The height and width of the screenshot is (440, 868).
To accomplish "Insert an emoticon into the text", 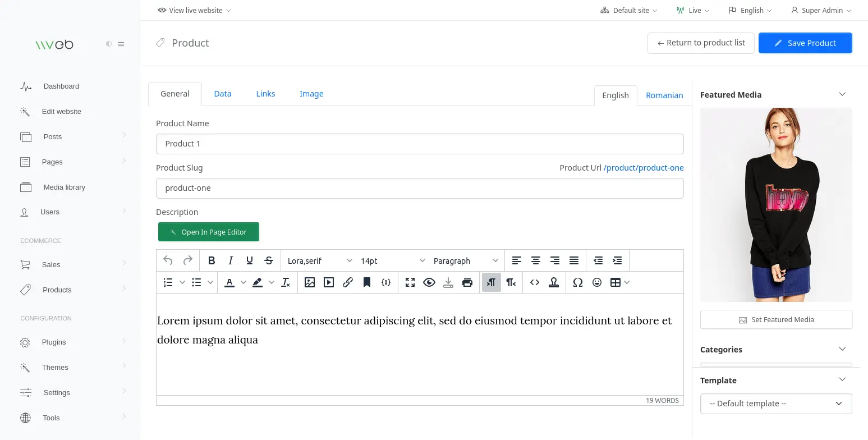I will (x=596, y=282).
